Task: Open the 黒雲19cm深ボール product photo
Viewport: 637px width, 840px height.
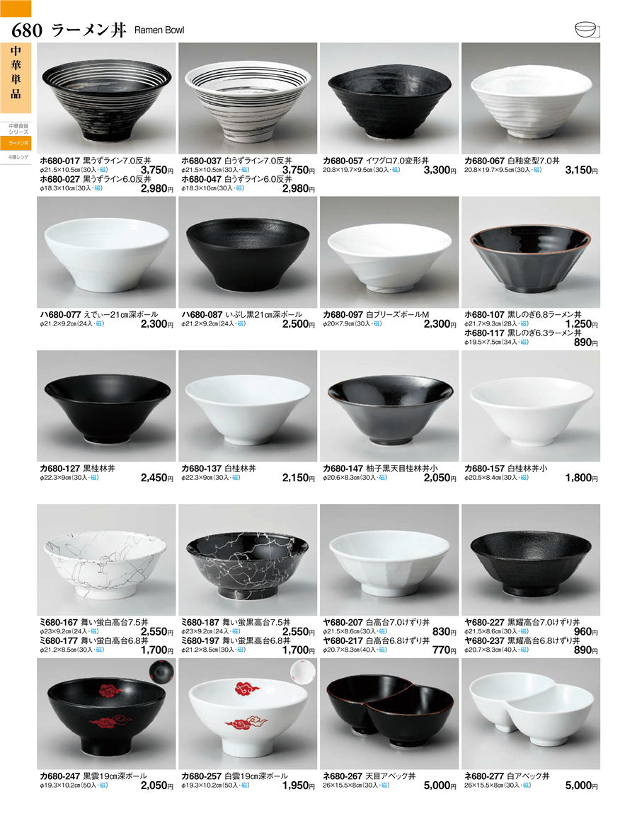Action: click(107, 714)
